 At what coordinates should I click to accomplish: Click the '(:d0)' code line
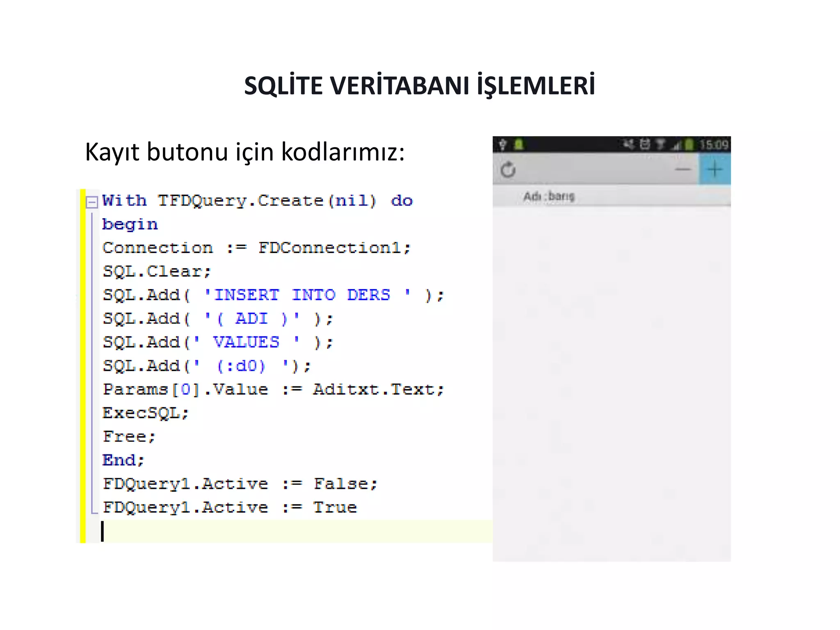(207, 366)
